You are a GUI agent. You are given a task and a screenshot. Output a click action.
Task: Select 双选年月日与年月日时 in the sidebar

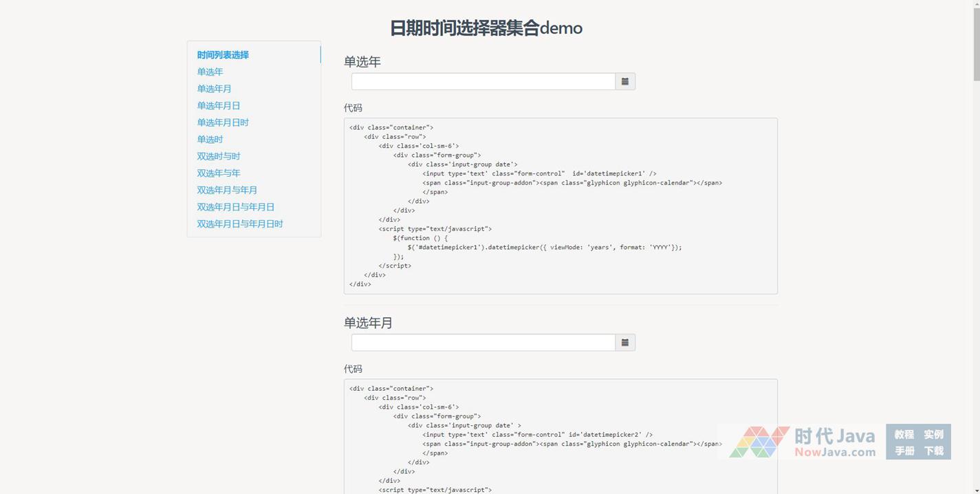coord(240,224)
